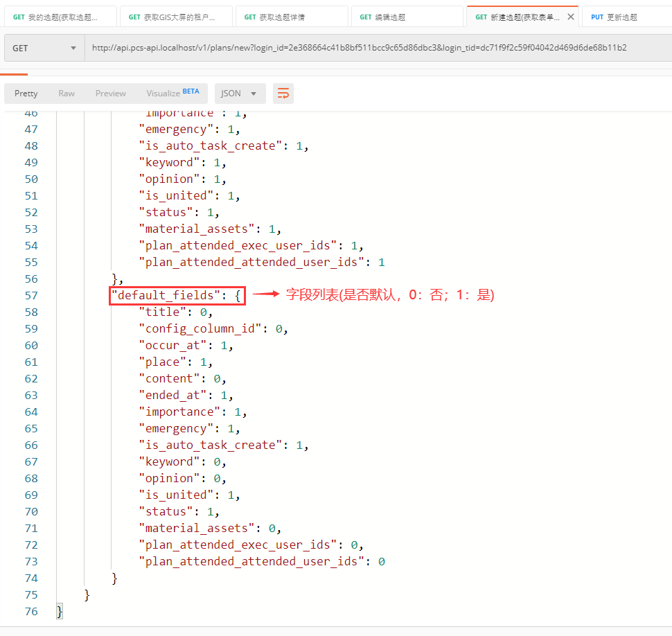Click line number 76 in the gutter
The image size is (672, 636).
31,611
